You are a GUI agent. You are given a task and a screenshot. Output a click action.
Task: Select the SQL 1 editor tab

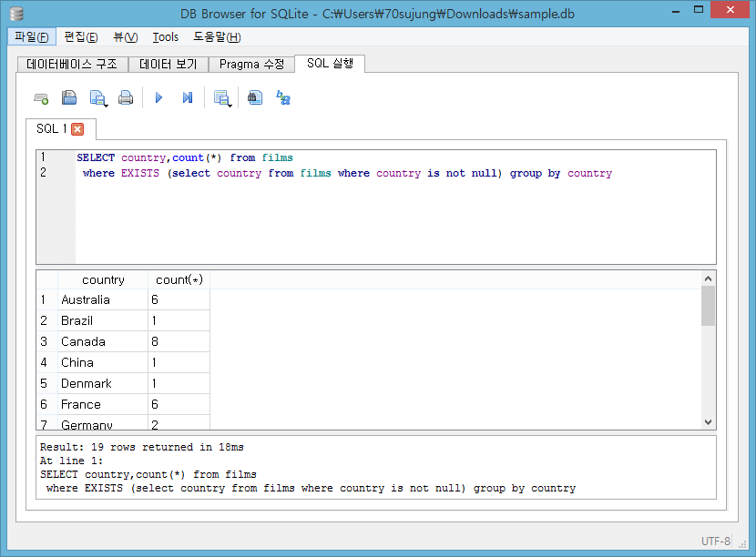point(52,128)
